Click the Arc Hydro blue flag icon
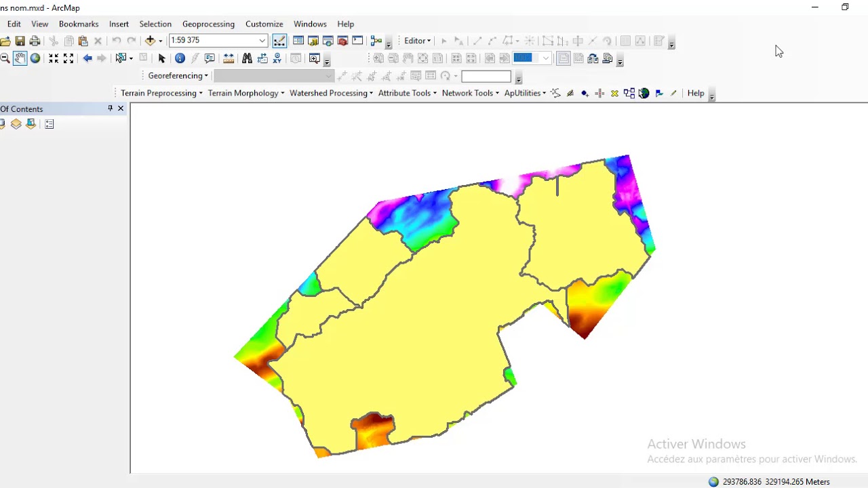This screenshot has height=488, width=868. click(x=658, y=93)
